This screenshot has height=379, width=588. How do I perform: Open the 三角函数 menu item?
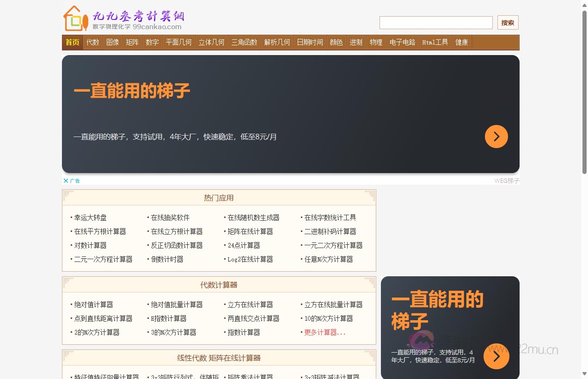coord(244,42)
